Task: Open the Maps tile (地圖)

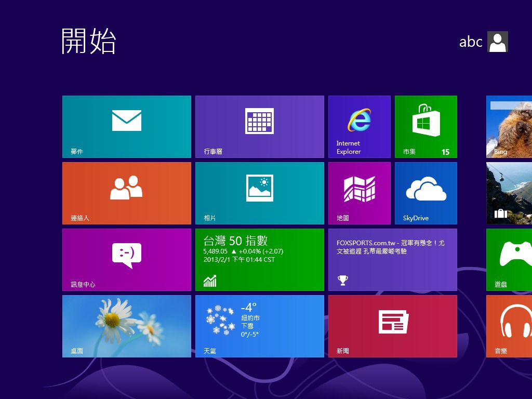Action: (360, 193)
